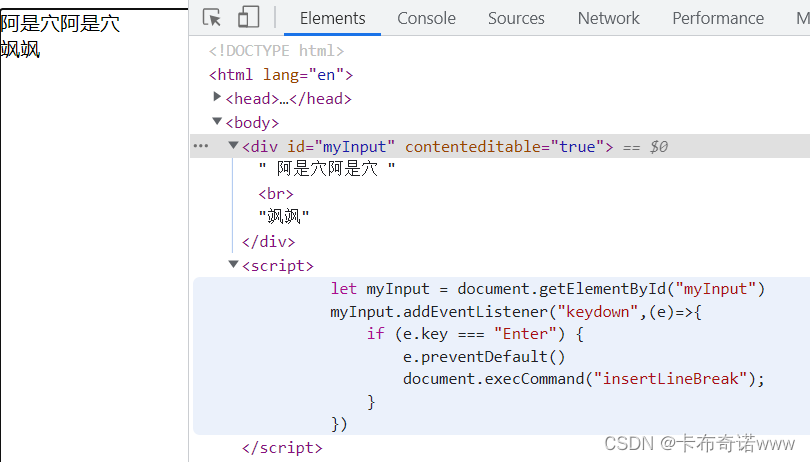Screen dimensions: 810x462
Task: Open the Performance tab
Action: point(718,18)
